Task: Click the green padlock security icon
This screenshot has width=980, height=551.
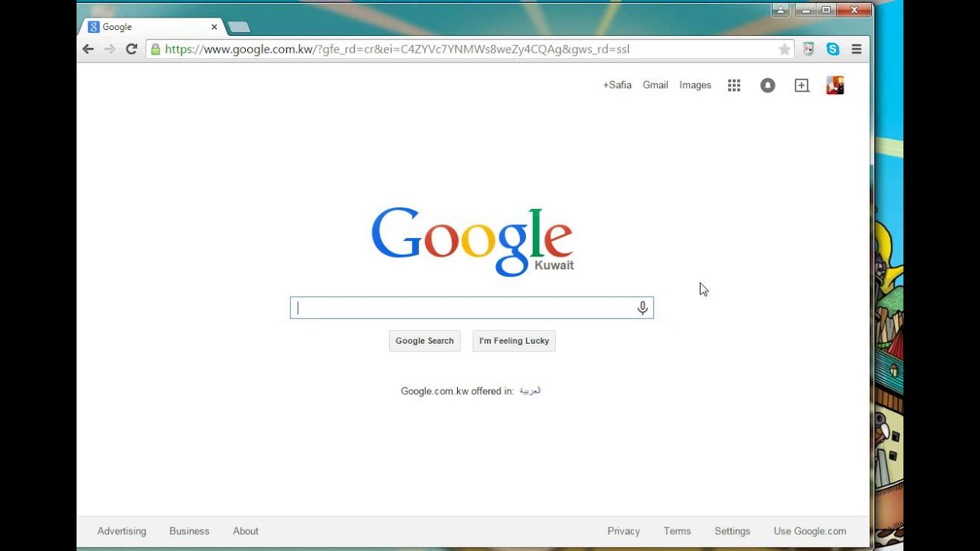Action: click(155, 49)
